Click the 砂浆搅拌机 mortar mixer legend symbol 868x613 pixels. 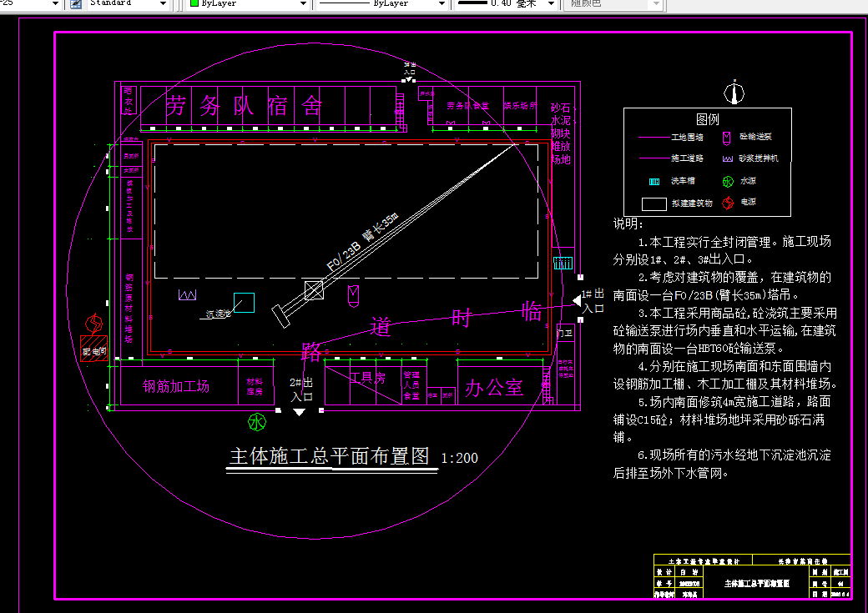point(726,159)
